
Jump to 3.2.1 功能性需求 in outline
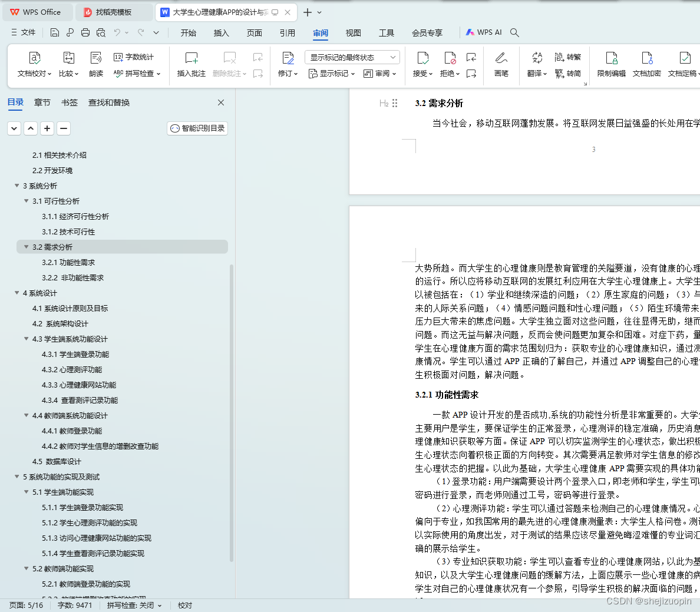pos(68,262)
